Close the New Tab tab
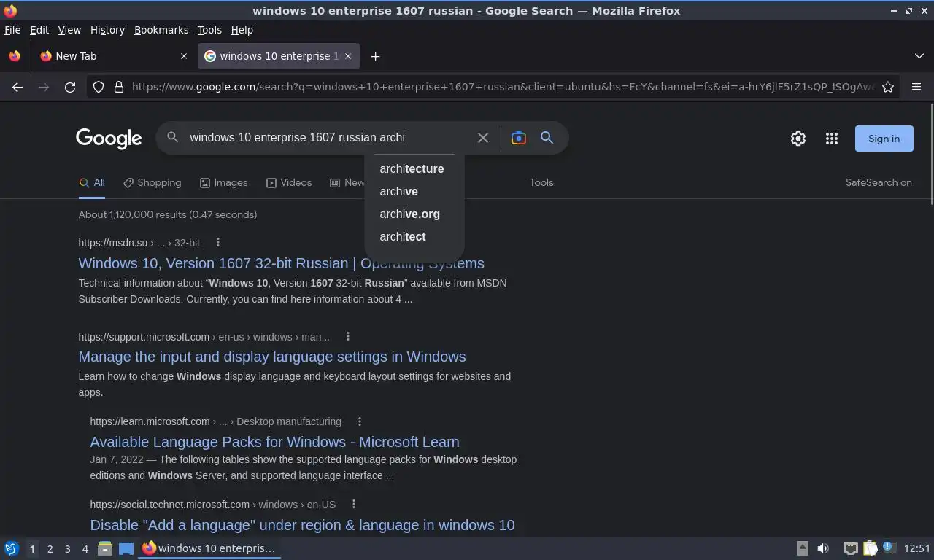This screenshot has width=934, height=560. (184, 56)
